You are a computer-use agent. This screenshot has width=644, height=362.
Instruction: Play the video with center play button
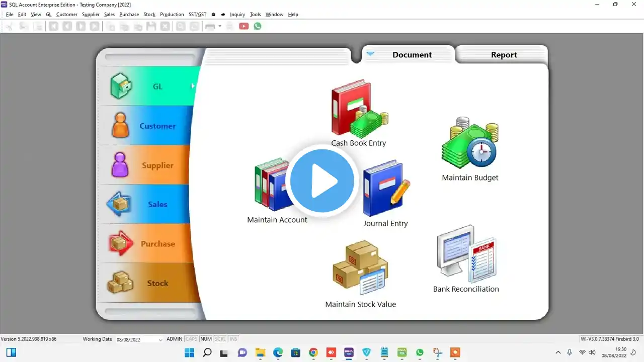(x=322, y=181)
